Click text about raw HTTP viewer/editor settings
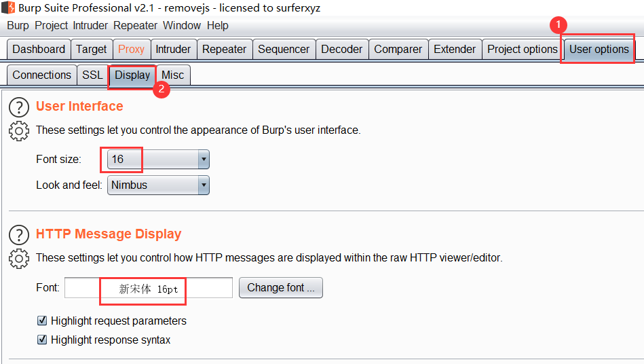The height and width of the screenshot is (364, 644). pyautogui.click(x=269, y=258)
